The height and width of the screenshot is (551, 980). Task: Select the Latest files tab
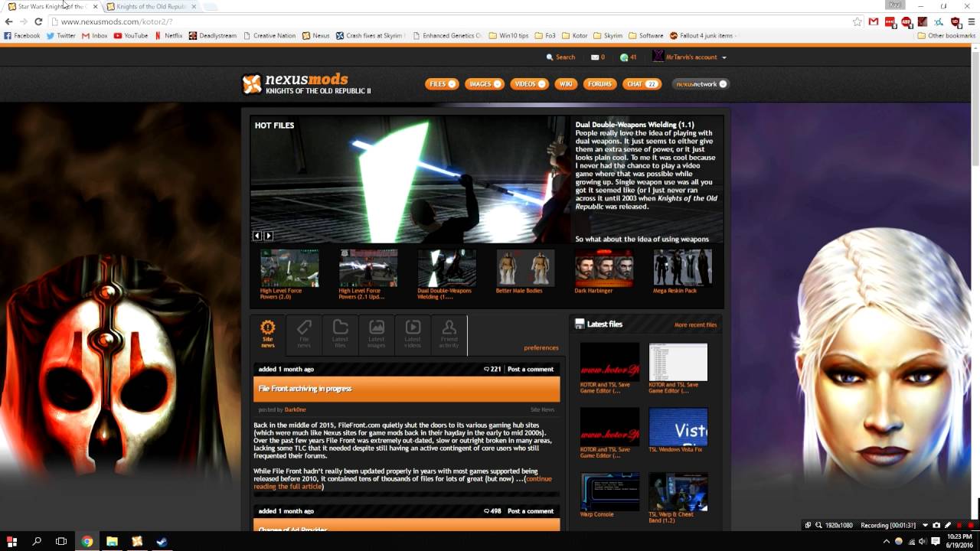(340, 334)
